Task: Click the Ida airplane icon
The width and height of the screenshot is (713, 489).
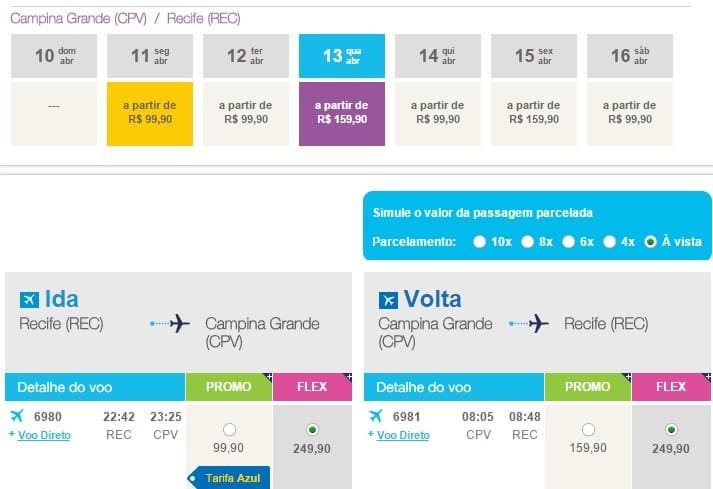Action: tap(29, 300)
